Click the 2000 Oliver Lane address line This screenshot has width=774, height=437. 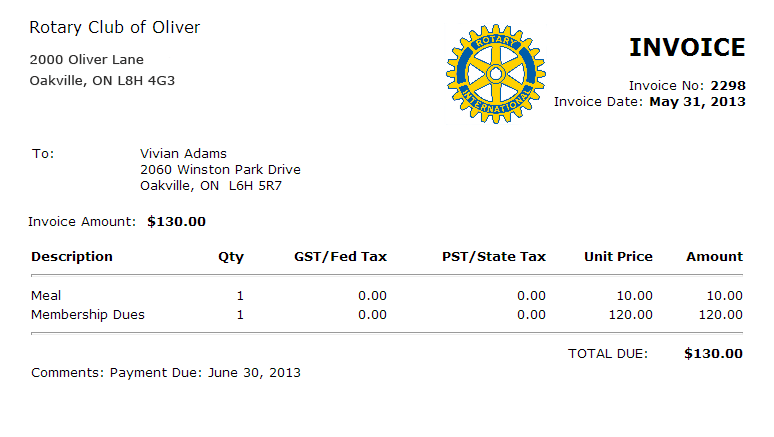(88, 60)
